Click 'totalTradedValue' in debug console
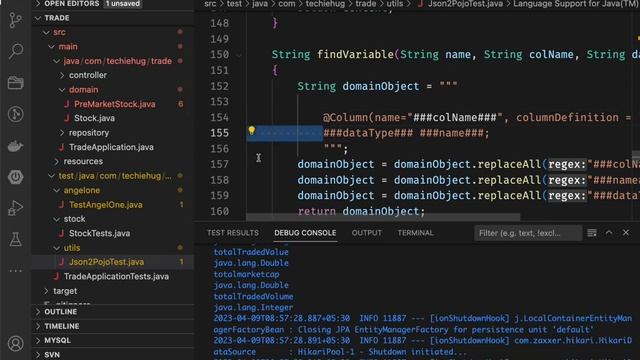640x360 pixels. coord(251,252)
